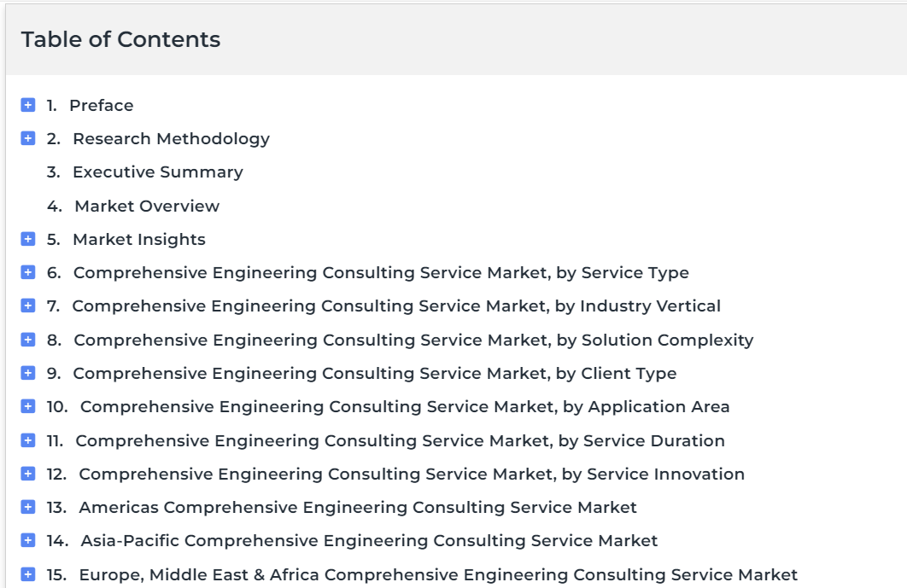Expand section 15 Europe, Middle East & Africa
Viewport: 907px width, 588px height.
click(x=28, y=574)
